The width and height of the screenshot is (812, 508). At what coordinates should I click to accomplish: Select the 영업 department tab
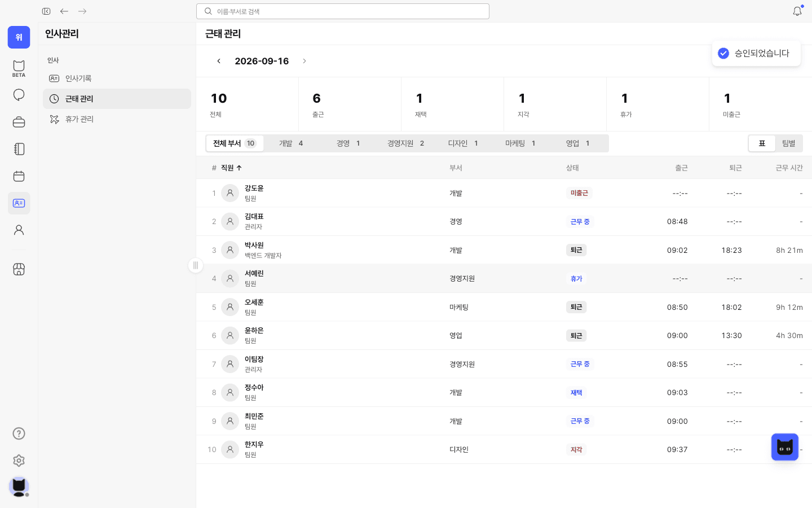tap(578, 143)
